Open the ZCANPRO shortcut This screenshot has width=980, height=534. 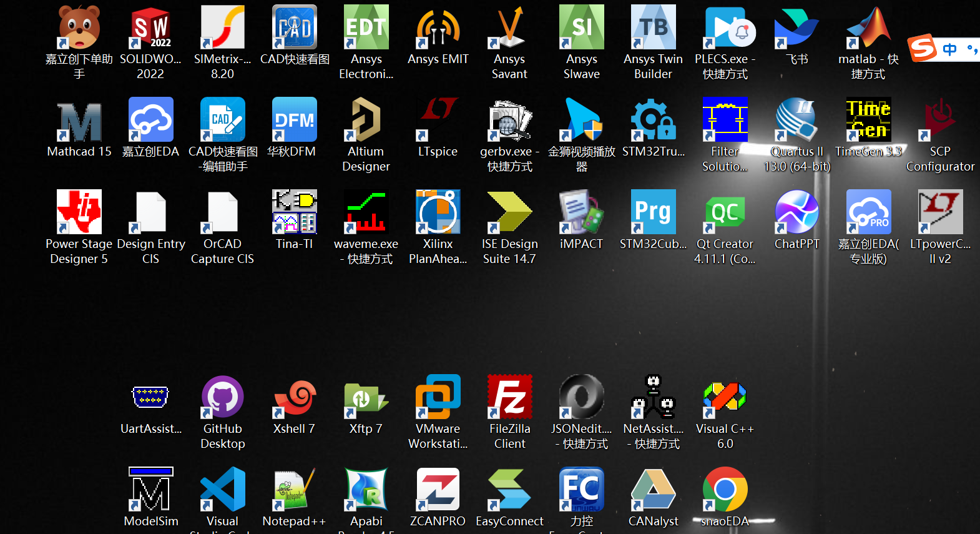point(438,490)
